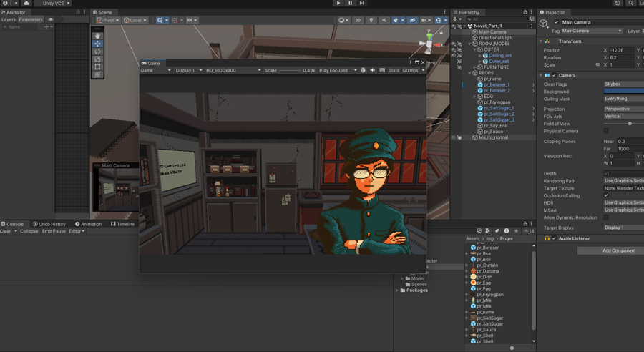The image size is (644, 352).
Task: Select the Rect transform tool
Action: point(98,67)
